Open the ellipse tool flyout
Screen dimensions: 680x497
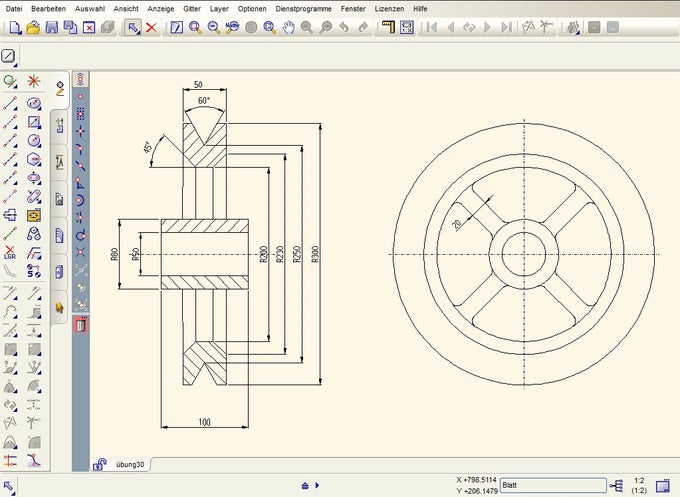[x=34, y=104]
